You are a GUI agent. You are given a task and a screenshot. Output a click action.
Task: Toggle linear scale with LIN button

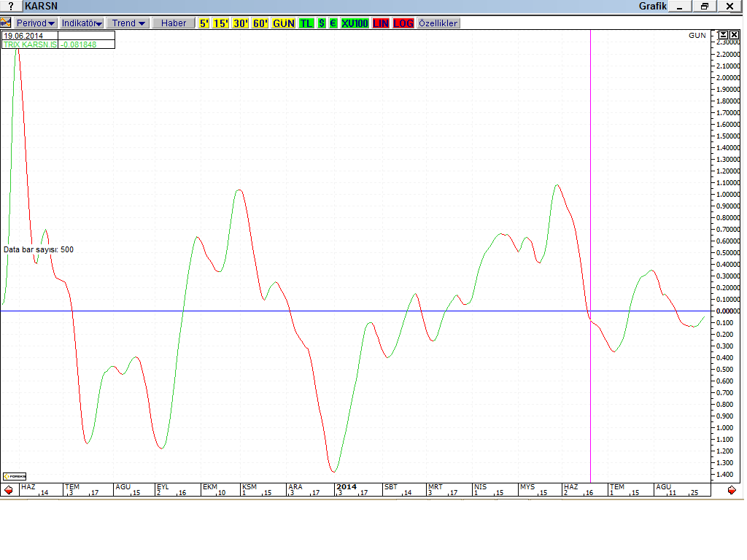(x=381, y=23)
